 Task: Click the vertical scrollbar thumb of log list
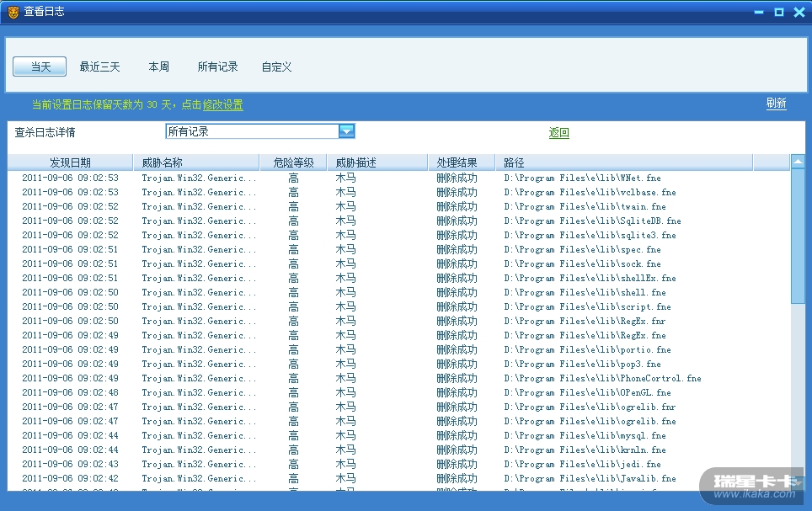[798, 236]
